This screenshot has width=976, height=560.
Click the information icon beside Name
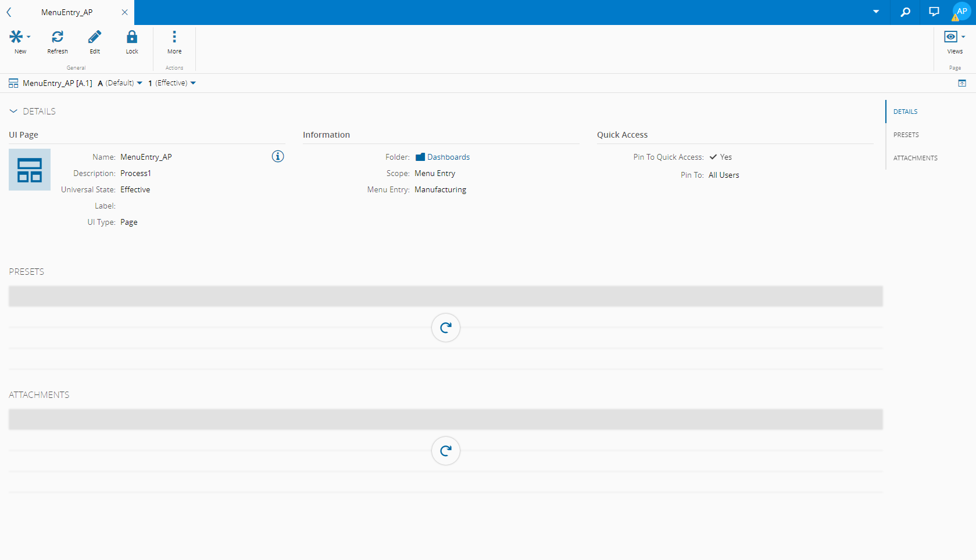point(278,156)
